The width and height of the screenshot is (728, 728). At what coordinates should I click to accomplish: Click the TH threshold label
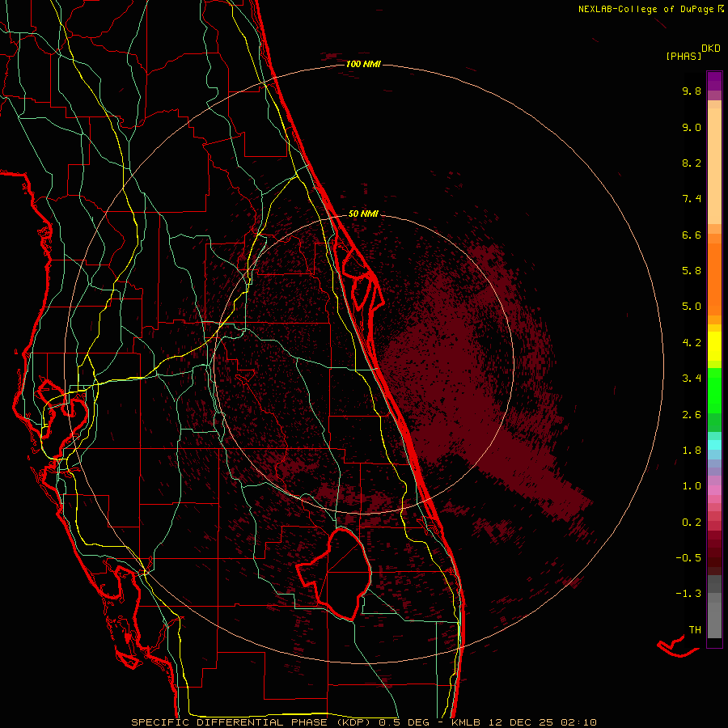(x=695, y=630)
